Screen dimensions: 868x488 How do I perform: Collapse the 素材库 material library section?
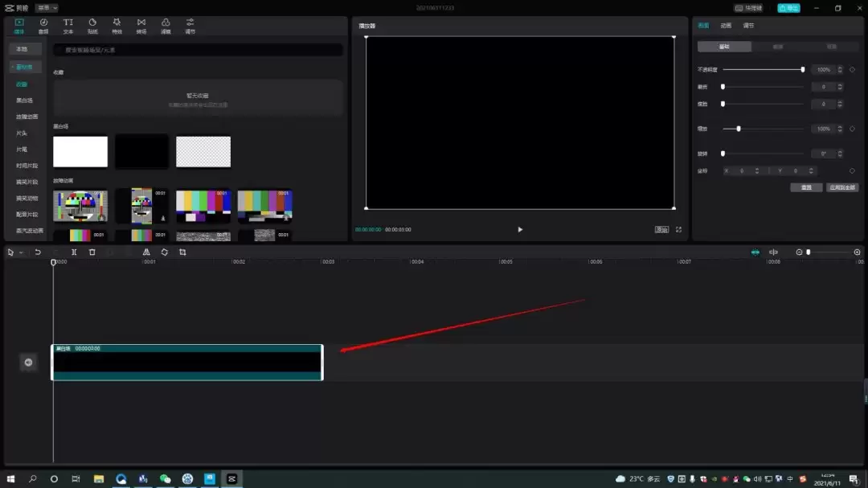pyautogui.click(x=25, y=67)
